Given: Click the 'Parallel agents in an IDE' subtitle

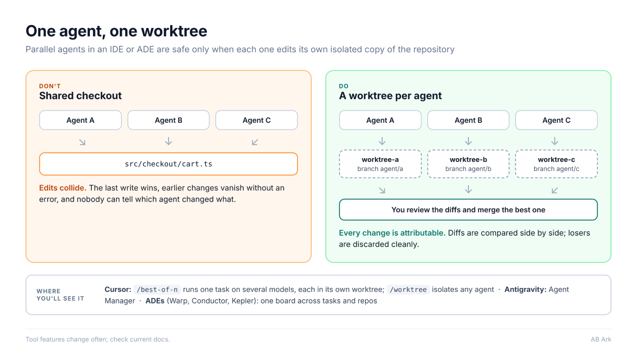Looking at the screenshot, I should tap(240, 49).
